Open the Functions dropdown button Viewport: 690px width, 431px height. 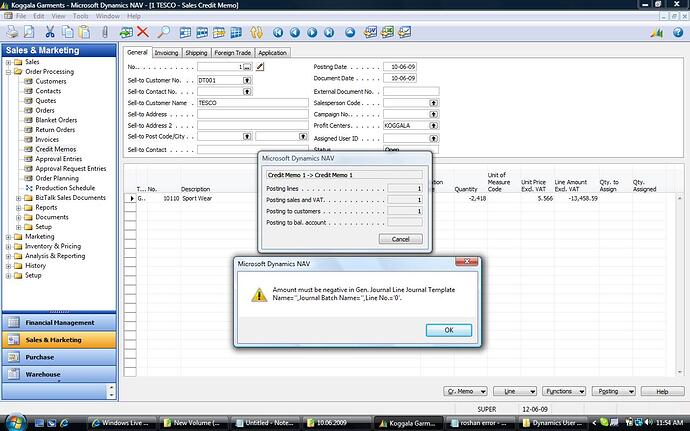564,391
